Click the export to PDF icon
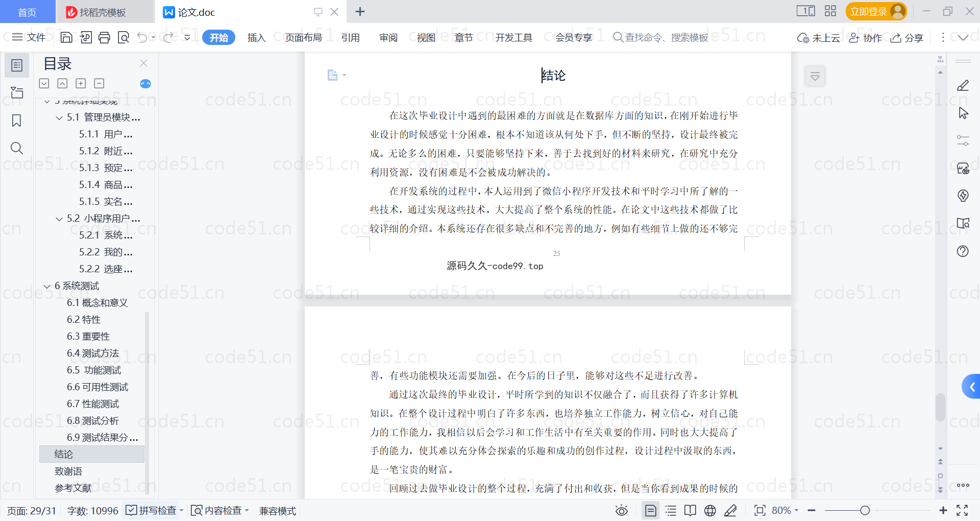 (86, 37)
